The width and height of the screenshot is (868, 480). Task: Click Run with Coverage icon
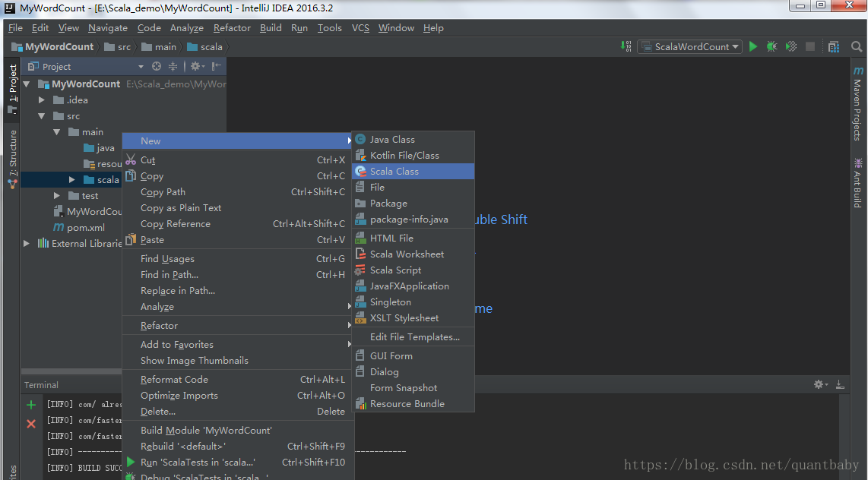791,46
